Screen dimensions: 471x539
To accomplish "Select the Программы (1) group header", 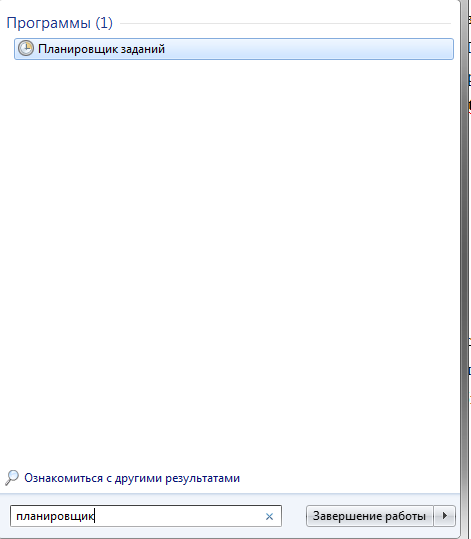I will [59, 23].
